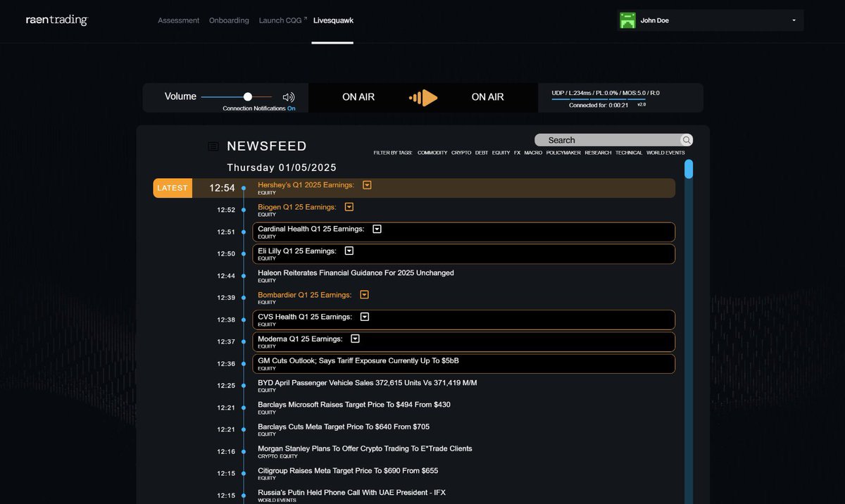Click the right ON AIR label
This screenshot has height=504, width=845.
click(x=487, y=97)
